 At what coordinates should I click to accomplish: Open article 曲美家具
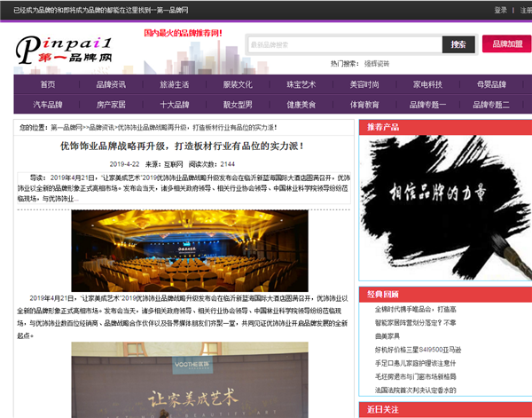click(387, 336)
